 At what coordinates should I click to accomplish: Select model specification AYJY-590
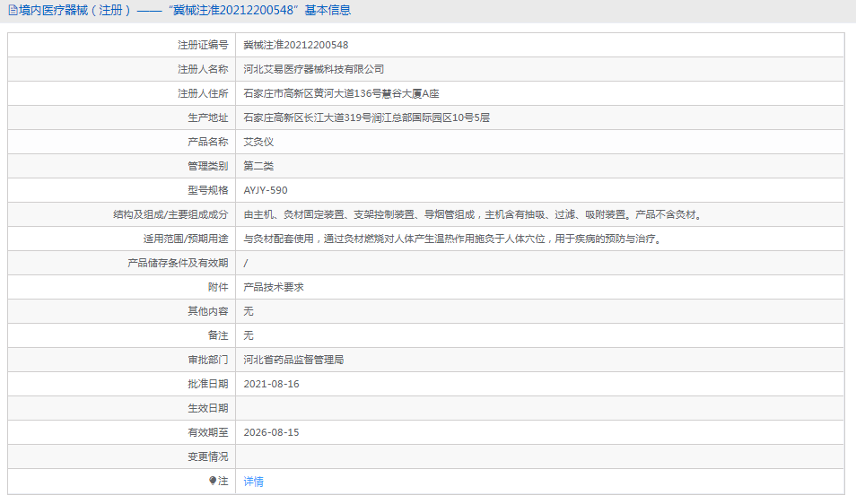266,190
